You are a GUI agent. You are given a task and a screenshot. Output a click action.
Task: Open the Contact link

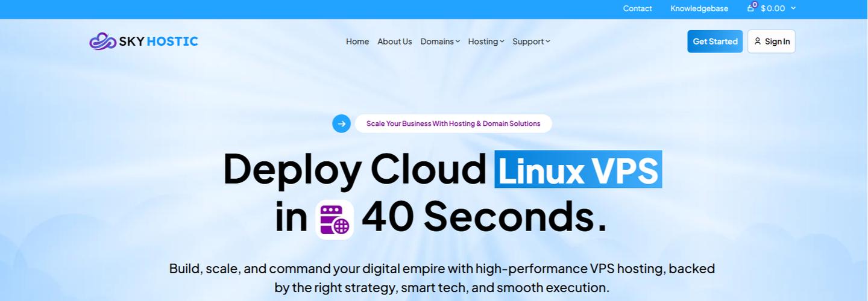coord(637,8)
